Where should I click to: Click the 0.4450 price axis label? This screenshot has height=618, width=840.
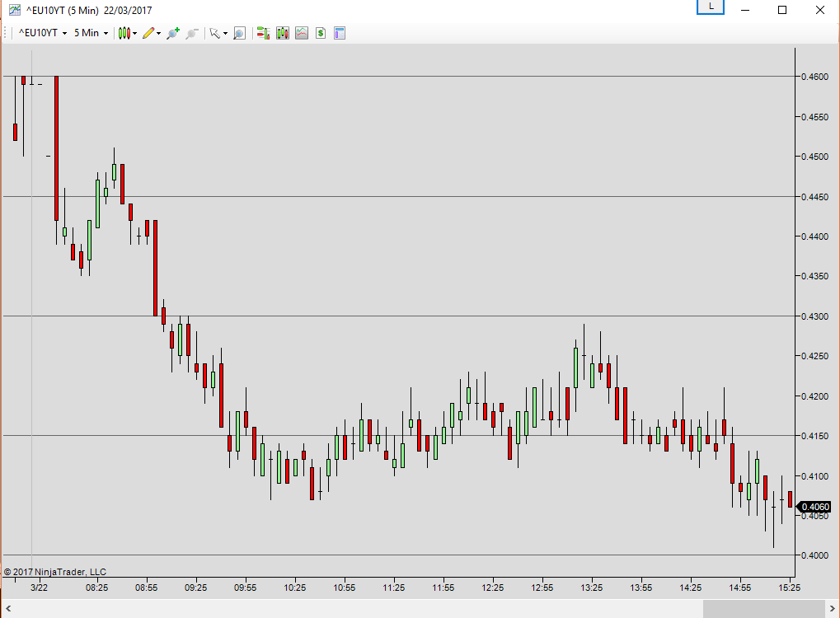[814, 197]
